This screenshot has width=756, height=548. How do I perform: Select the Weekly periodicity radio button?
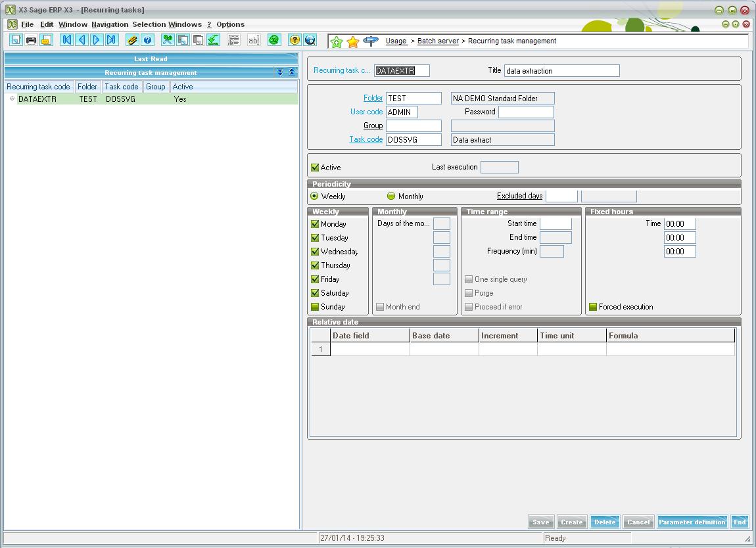coord(314,196)
